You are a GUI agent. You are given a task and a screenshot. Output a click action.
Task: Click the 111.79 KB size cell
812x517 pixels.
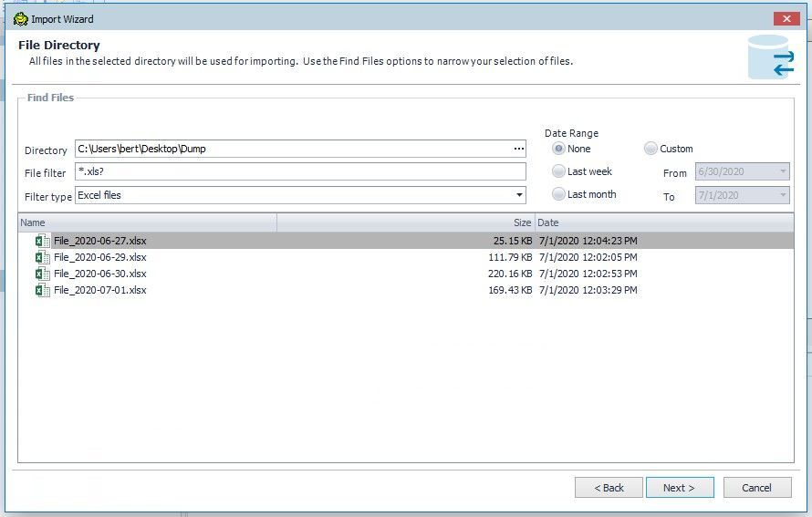510,257
